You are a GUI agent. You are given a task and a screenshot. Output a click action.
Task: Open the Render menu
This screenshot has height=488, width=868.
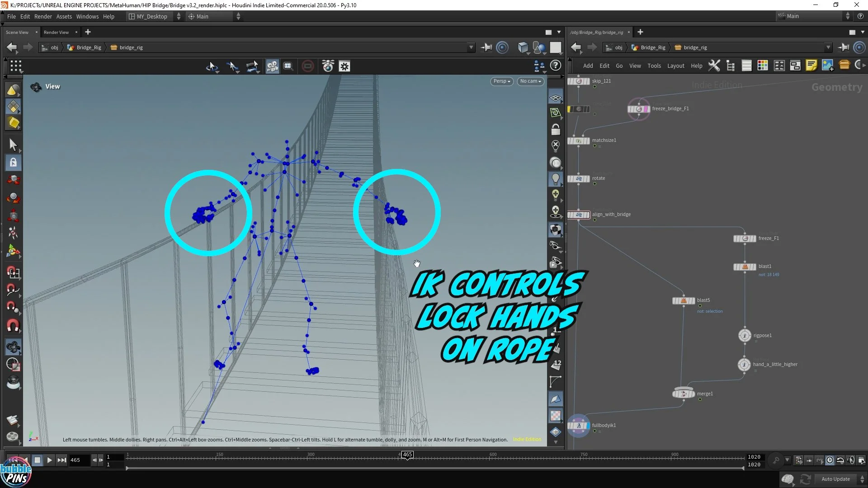[43, 16]
